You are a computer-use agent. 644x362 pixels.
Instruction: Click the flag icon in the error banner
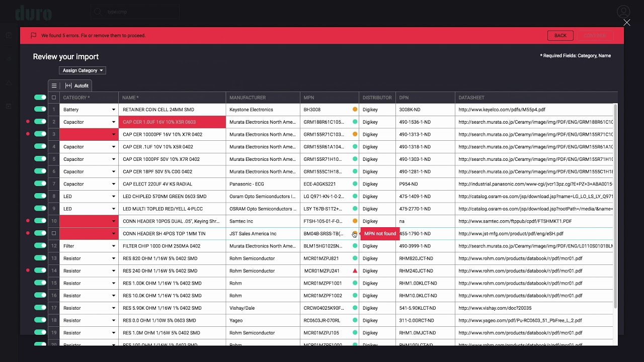click(34, 36)
